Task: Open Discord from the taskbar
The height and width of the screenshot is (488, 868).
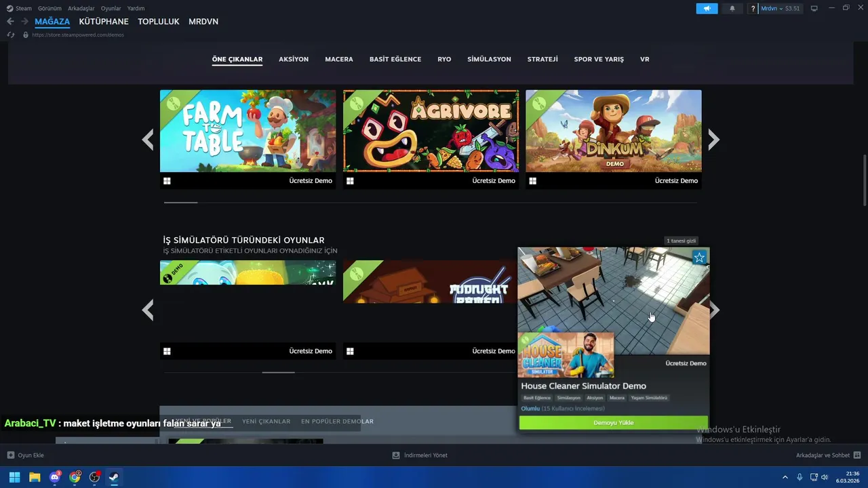Action: pos(54,477)
